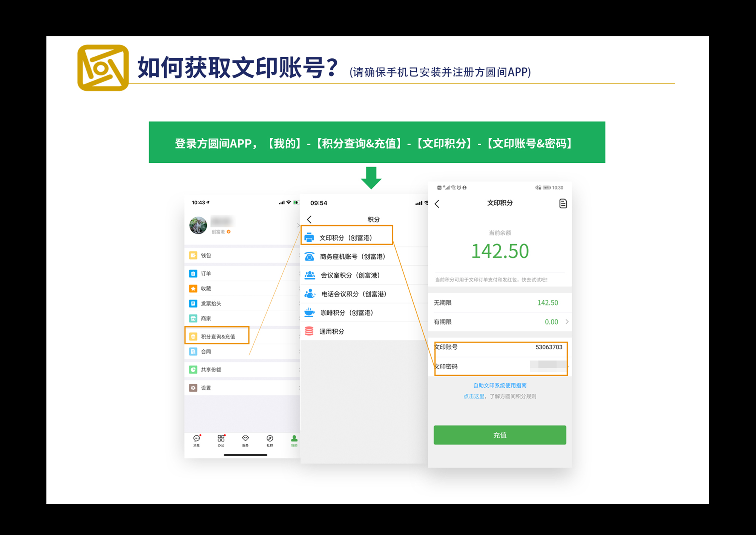Click the telephone icon for 商务座机账号

[309, 257]
